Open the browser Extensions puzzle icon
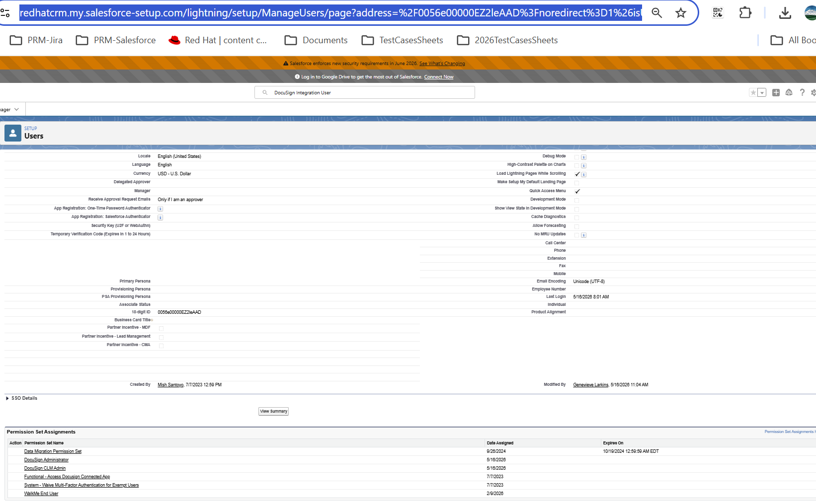The width and height of the screenshot is (816, 504). 745,13
